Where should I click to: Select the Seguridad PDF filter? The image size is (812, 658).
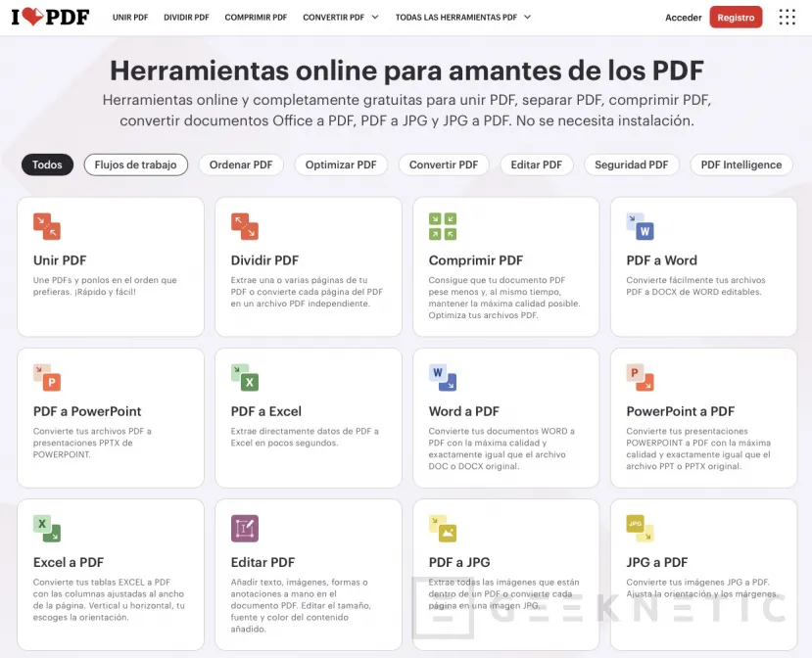pos(631,164)
